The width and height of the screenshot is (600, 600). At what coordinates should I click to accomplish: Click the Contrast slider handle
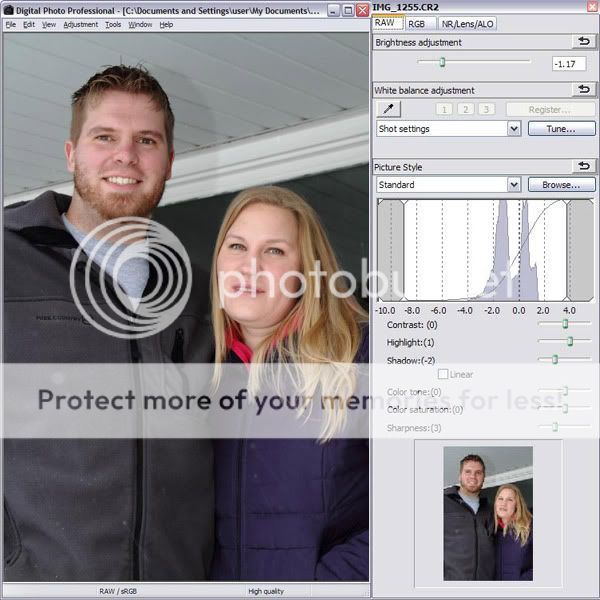click(x=565, y=324)
